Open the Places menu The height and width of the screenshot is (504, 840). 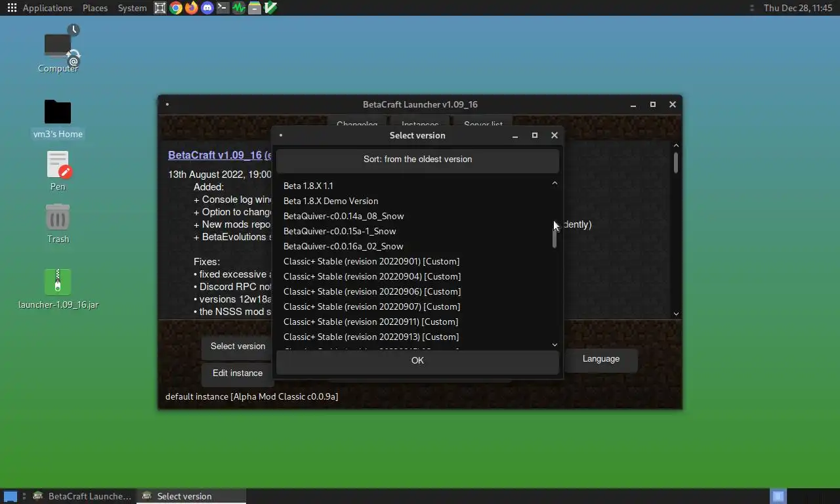[x=95, y=8]
